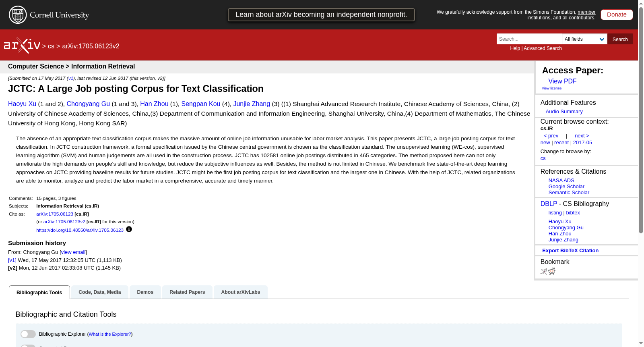Open author Haoyu Xu in title byline
Viewport: 644px width, 347px height.
22,104
